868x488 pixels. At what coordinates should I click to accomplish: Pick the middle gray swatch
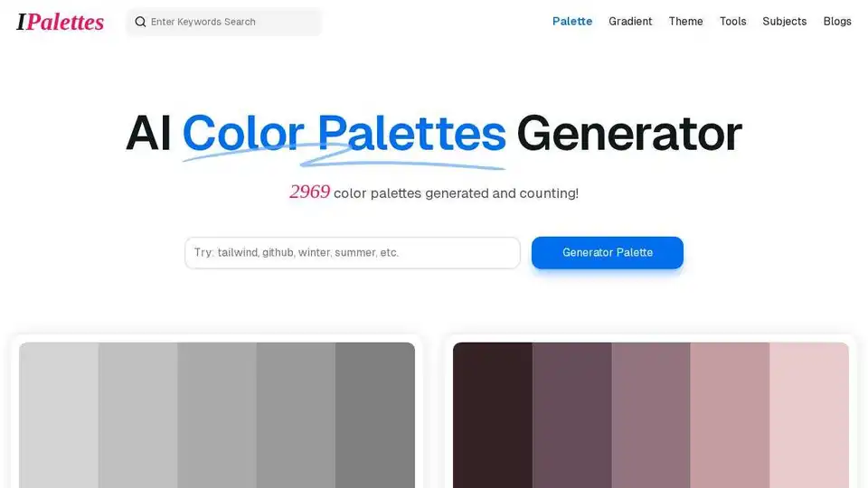217,415
